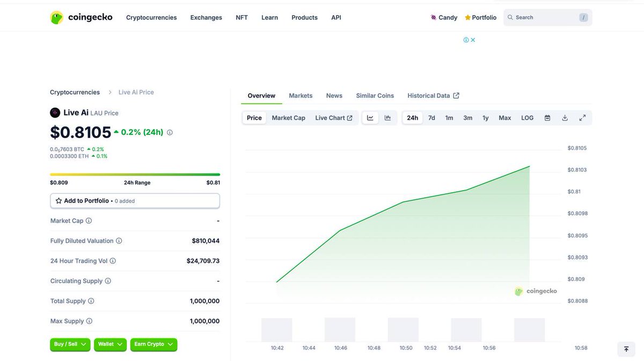Switch to the Similar Coins tab
The image size is (644, 361).
pyautogui.click(x=375, y=96)
